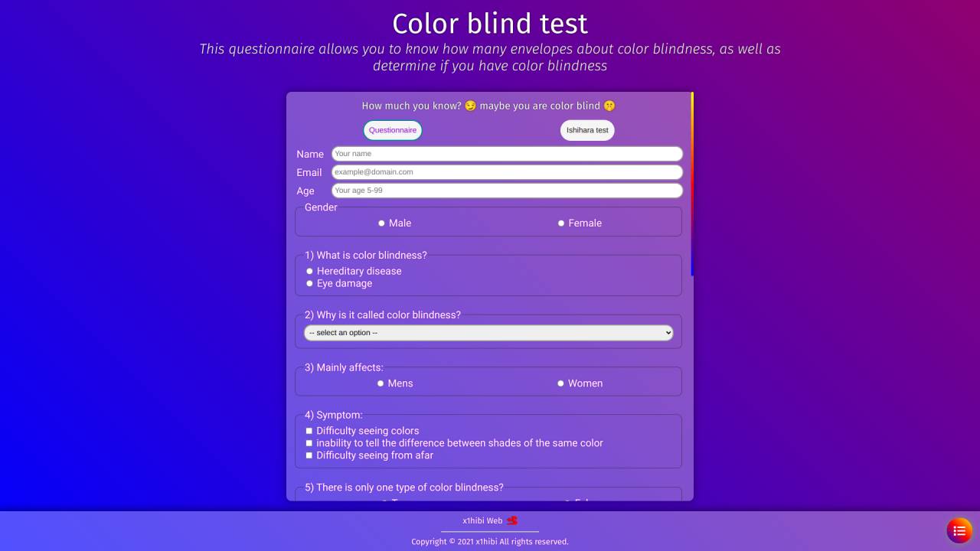
Task: Open the 'select an option' dropdown
Action: [488, 333]
